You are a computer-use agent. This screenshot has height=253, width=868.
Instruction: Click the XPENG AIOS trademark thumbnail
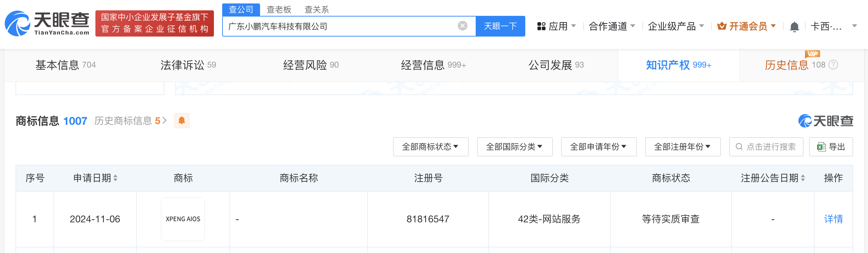[183, 219]
